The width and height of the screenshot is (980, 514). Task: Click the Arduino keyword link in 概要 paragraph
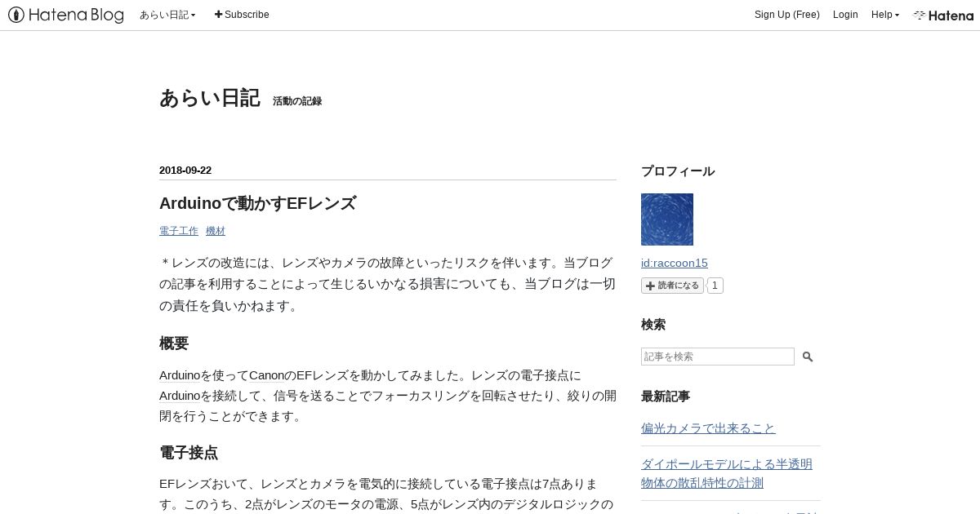pos(180,375)
